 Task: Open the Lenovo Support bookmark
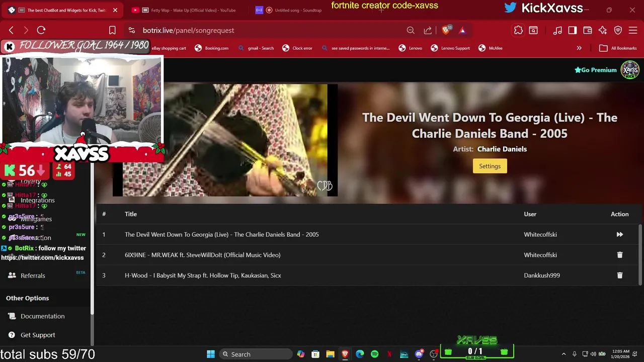[450, 48]
